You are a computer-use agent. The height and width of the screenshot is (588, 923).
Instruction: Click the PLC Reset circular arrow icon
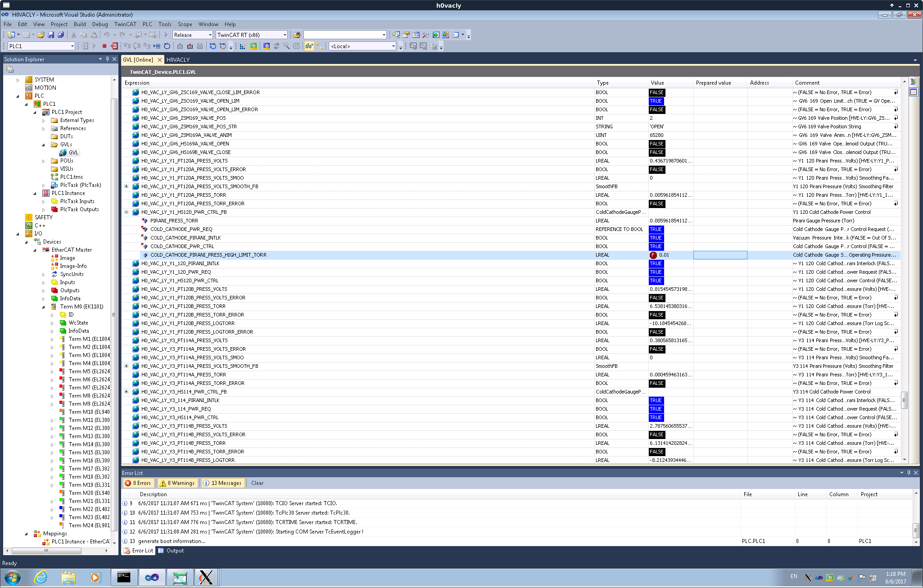tap(167, 46)
